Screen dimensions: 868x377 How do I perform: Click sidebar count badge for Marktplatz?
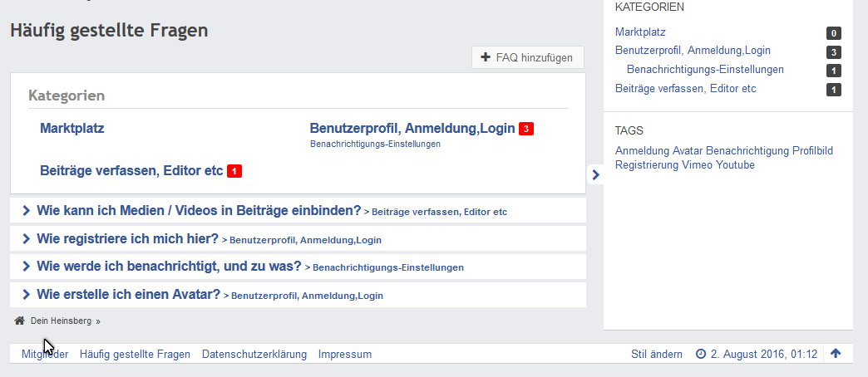click(x=833, y=34)
